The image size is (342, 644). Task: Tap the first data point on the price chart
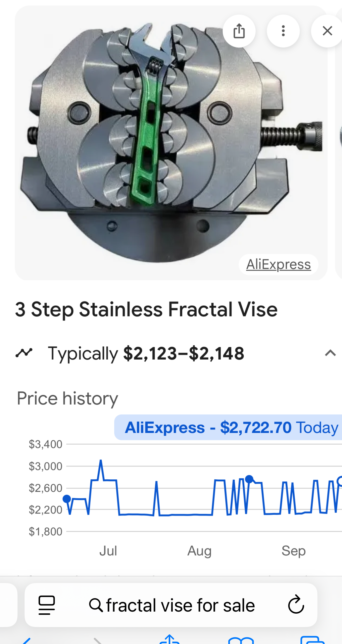(x=67, y=499)
